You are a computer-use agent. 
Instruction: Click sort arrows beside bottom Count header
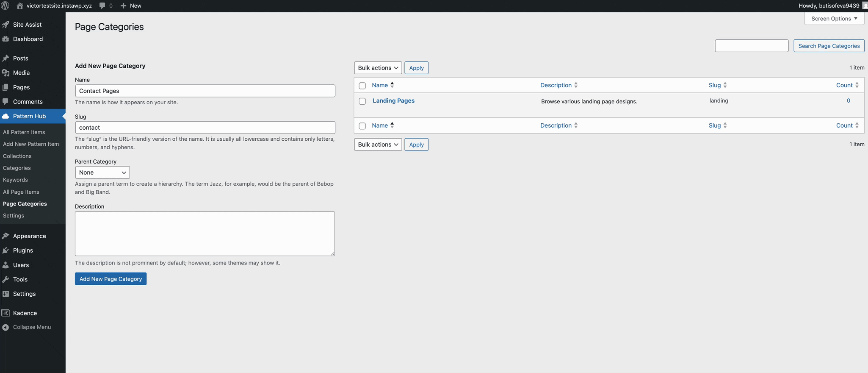click(857, 125)
